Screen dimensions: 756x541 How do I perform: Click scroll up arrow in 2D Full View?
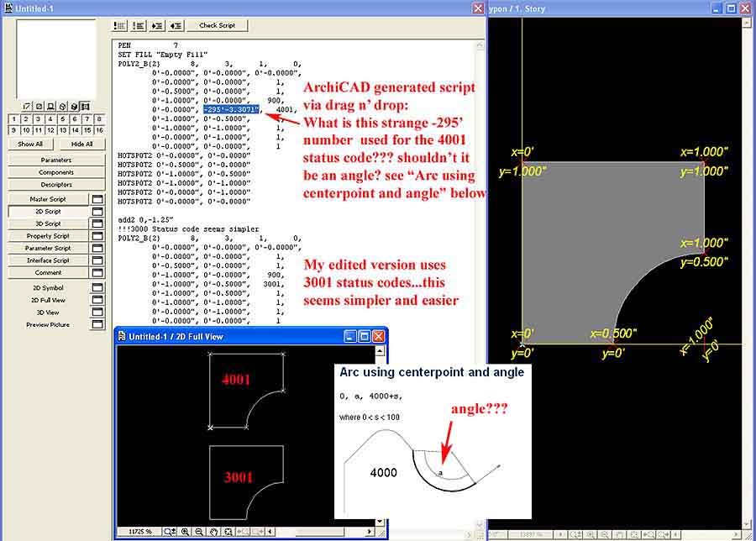pyautogui.click(x=380, y=350)
